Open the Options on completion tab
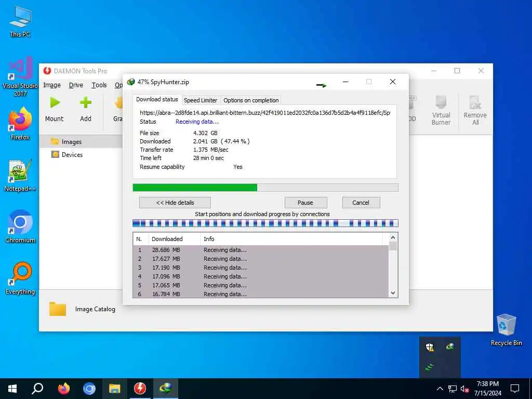The image size is (532, 399). point(251,100)
